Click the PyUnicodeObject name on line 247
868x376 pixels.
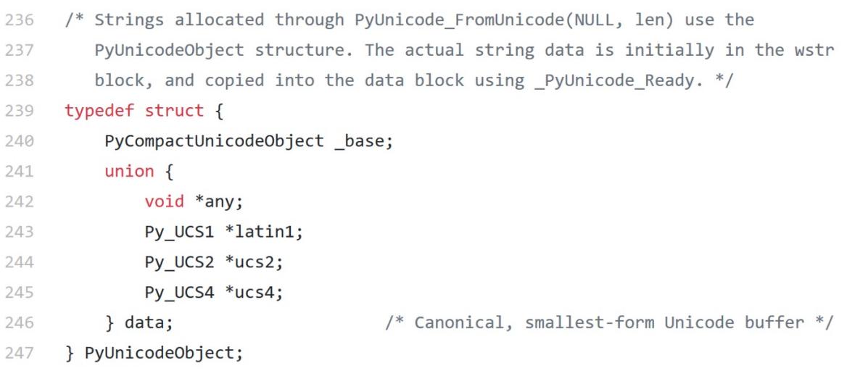(x=158, y=353)
